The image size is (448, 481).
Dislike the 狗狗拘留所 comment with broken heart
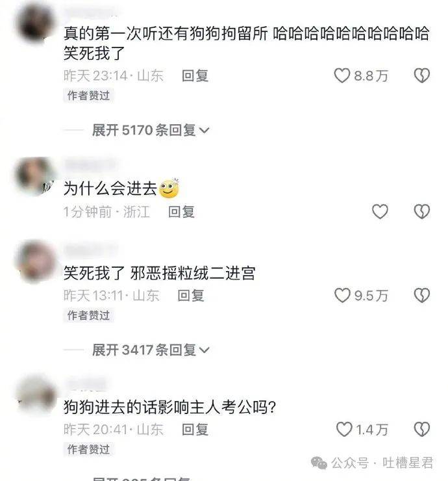(x=422, y=76)
